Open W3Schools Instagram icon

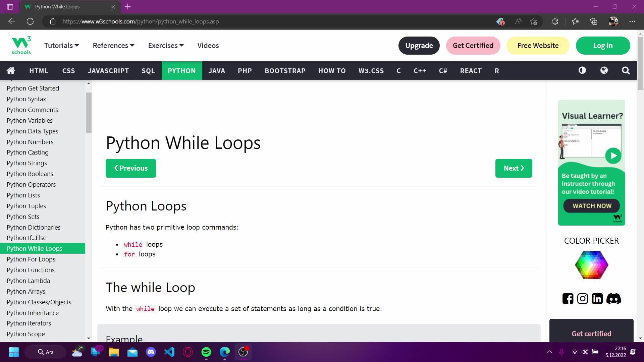pyautogui.click(x=583, y=299)
